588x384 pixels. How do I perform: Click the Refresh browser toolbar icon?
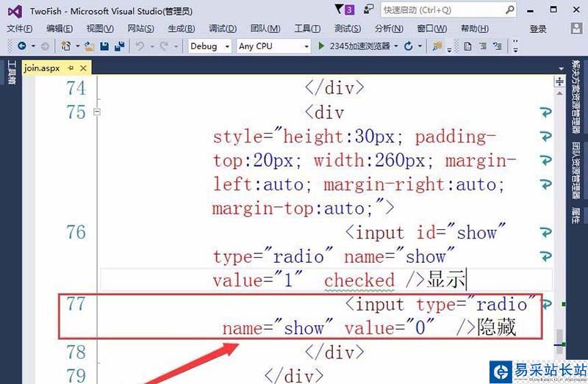click(x=409, y=46)
